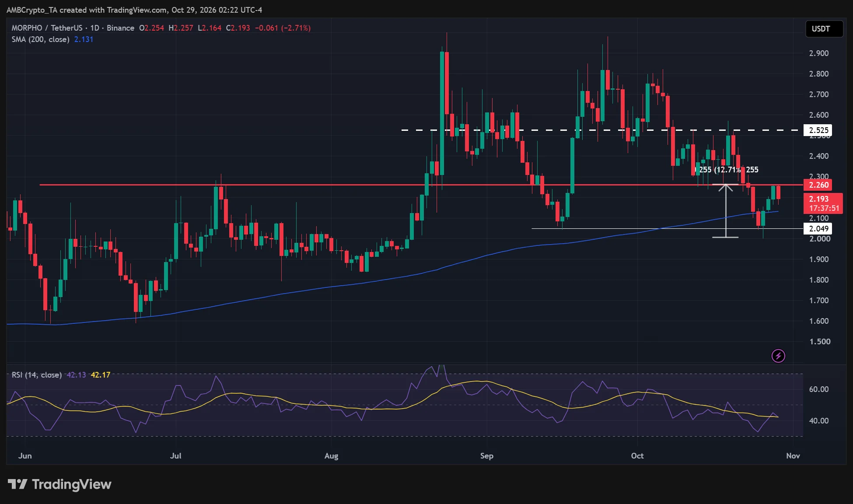The image size is (853, 504).
Task: Click the Oct label on time axis
Action: [x=637, y=456]
